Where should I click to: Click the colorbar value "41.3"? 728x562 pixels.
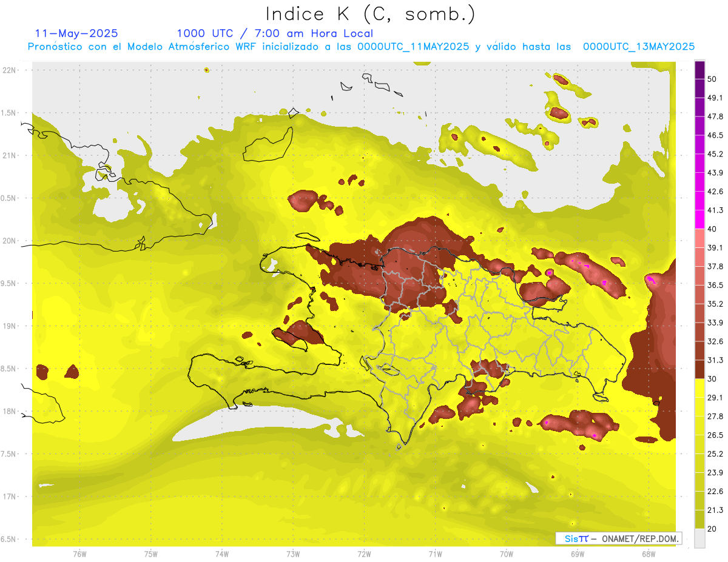(x=715, y=210)
